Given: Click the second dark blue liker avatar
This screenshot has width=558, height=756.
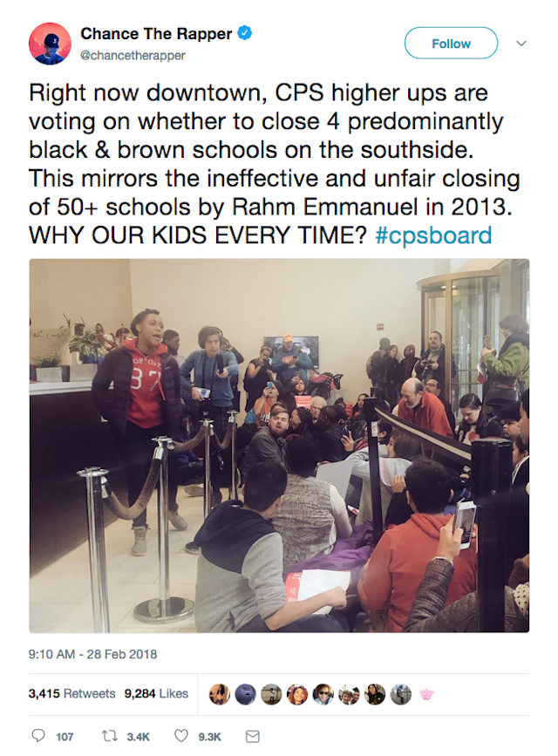Looking at the screenshot, I should click(244, 694).
